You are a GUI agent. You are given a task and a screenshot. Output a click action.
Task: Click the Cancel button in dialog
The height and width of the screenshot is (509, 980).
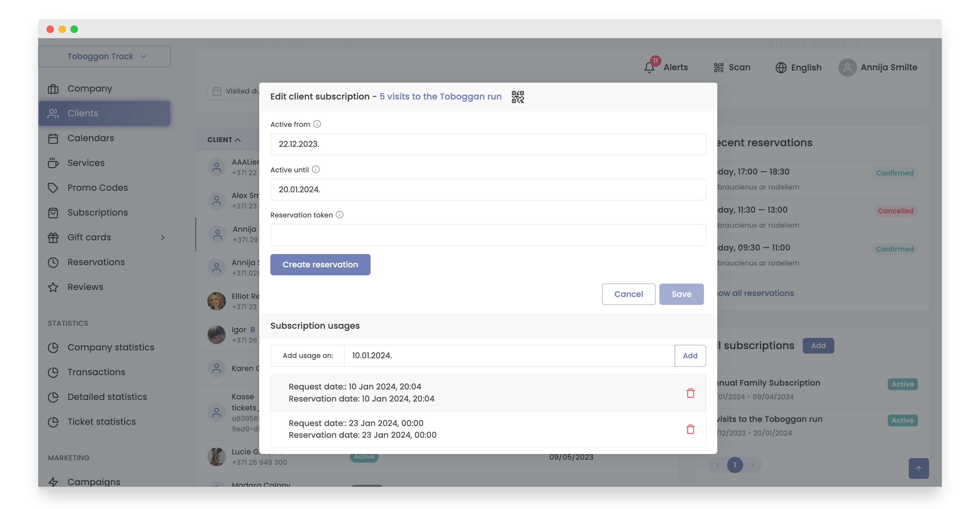pos(628,294)
